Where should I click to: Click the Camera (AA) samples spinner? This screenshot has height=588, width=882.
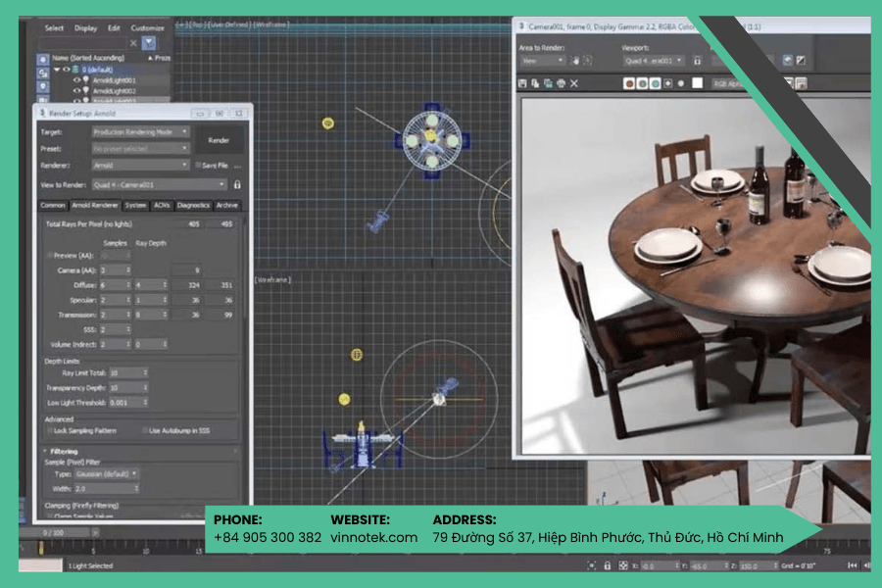116,270
